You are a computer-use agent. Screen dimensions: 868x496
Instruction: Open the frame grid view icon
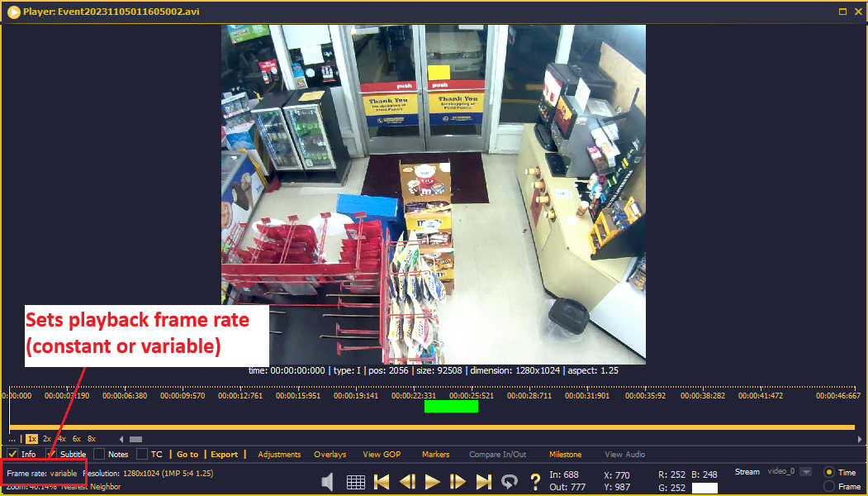[357, 481]
